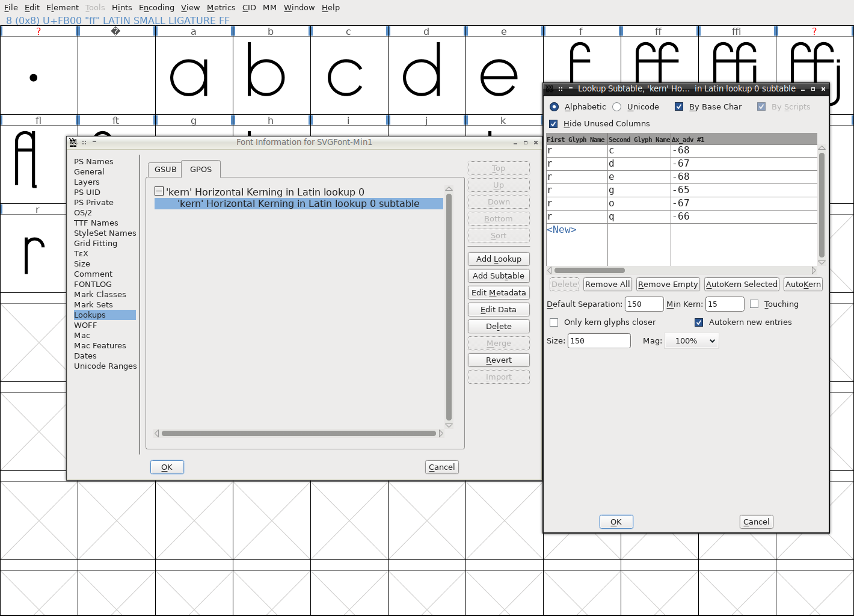Open the Element menu
854x616 pixels.
(63, 7)
